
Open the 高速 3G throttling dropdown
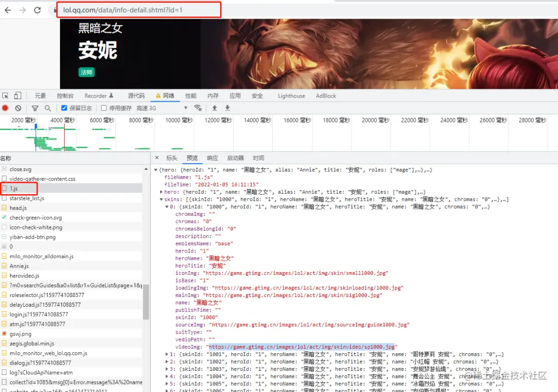(x=162, y=108)
